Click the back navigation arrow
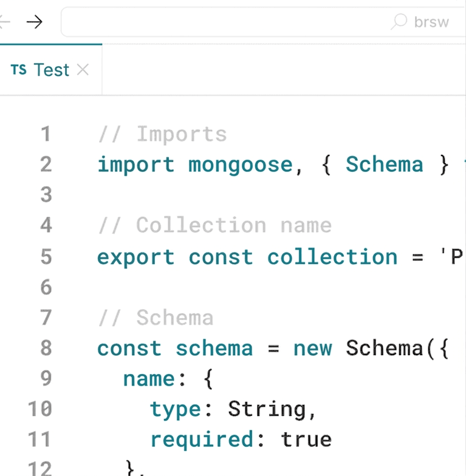This screenshot has width=466, height=476. tap(5, 22)
